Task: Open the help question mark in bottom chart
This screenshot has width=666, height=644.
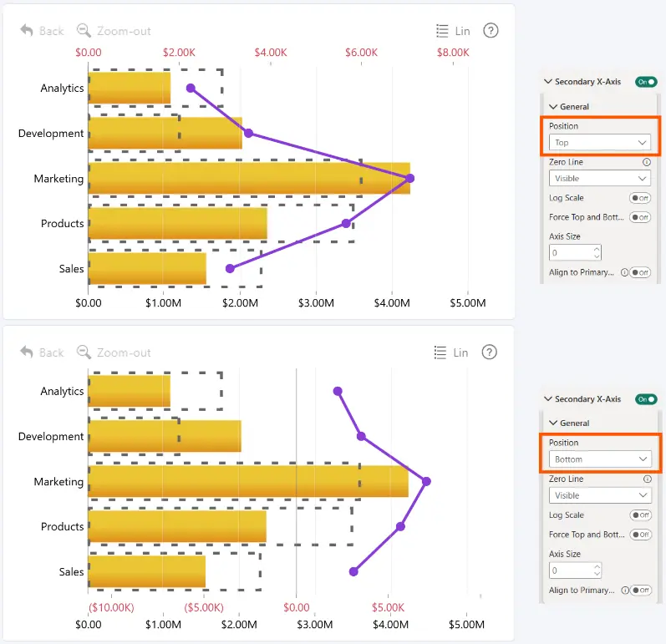Action: (x=490, y=352)
